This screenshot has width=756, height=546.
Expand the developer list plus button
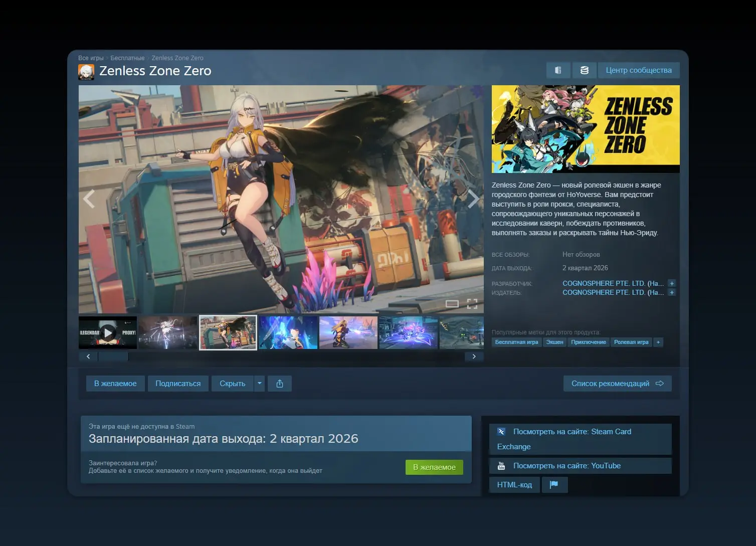click(672, 283)
